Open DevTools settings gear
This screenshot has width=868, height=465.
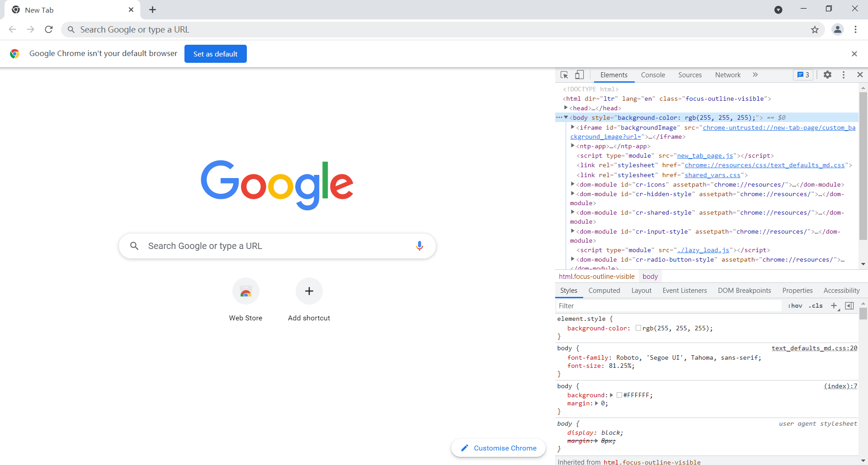coord(827,75)
